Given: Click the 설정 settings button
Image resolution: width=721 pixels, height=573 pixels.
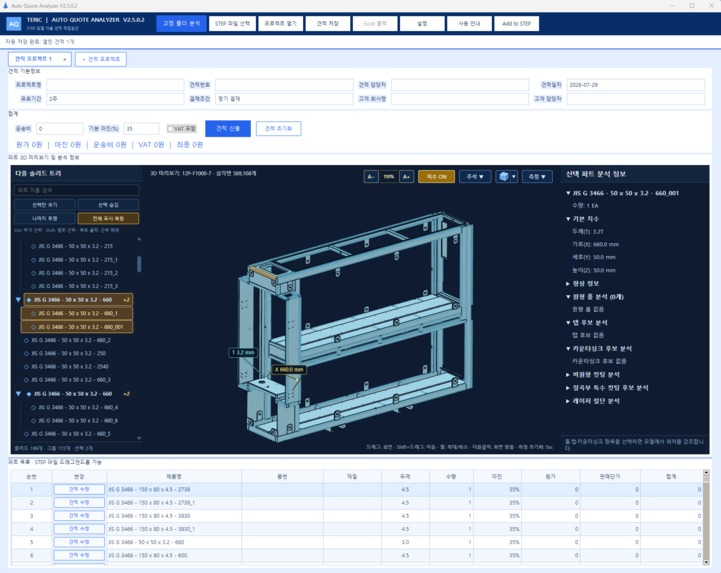Looking at the screenshot, I should click(x=422, y=23).
